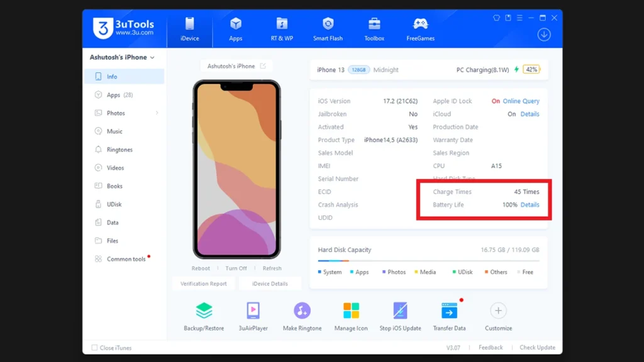This screenshot has height=362, width=644.
Task: Click the edit icon beside device name
Action: pos(263,65)
